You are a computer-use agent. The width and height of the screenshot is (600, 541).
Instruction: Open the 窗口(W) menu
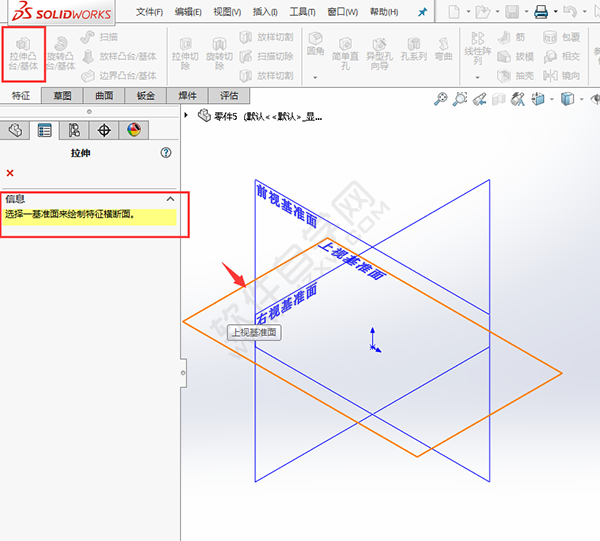pyautogui.click(x=342, y=12)
